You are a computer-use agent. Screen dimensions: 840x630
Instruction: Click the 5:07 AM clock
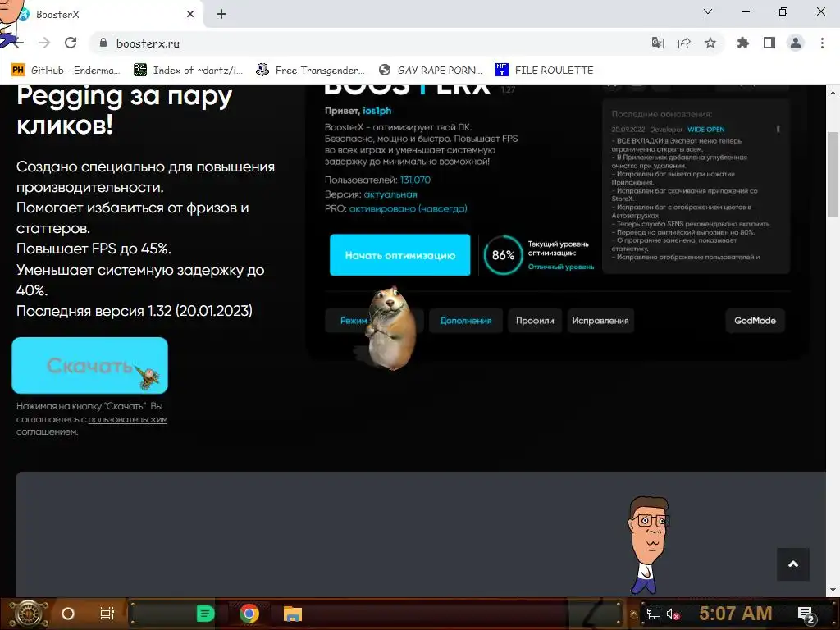click(736, 613)
